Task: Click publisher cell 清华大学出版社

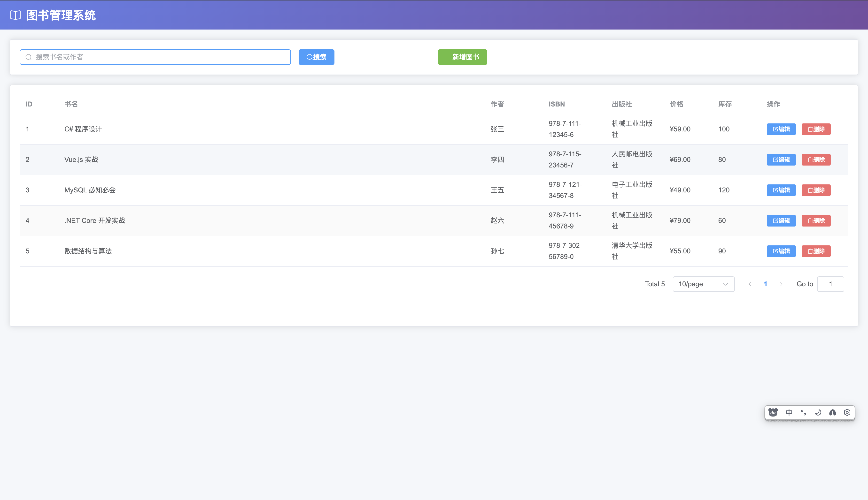Action: click(632, 251)
